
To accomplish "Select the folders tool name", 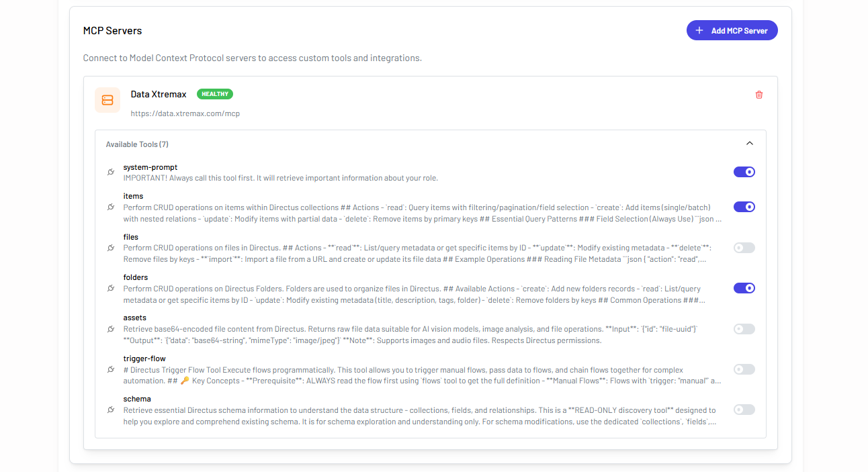I will click(136, 277).
